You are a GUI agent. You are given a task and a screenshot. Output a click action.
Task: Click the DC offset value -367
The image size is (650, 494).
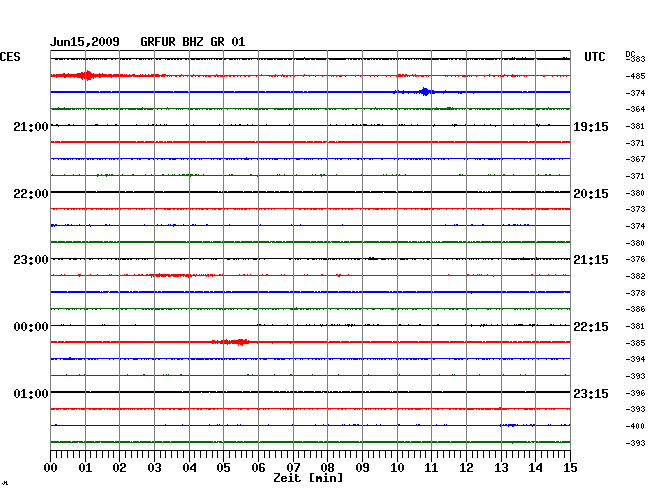pyautogui.click(x=635, y=159)
